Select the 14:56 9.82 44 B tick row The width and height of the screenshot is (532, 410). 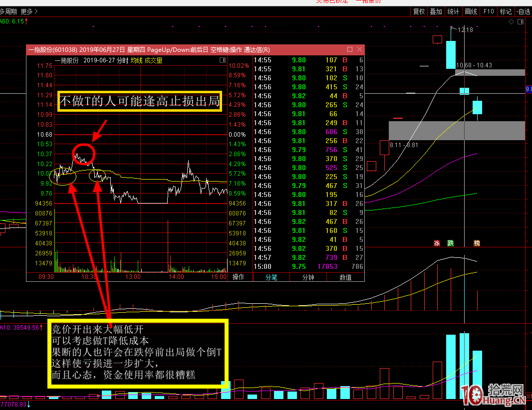[x=308, y=96]
